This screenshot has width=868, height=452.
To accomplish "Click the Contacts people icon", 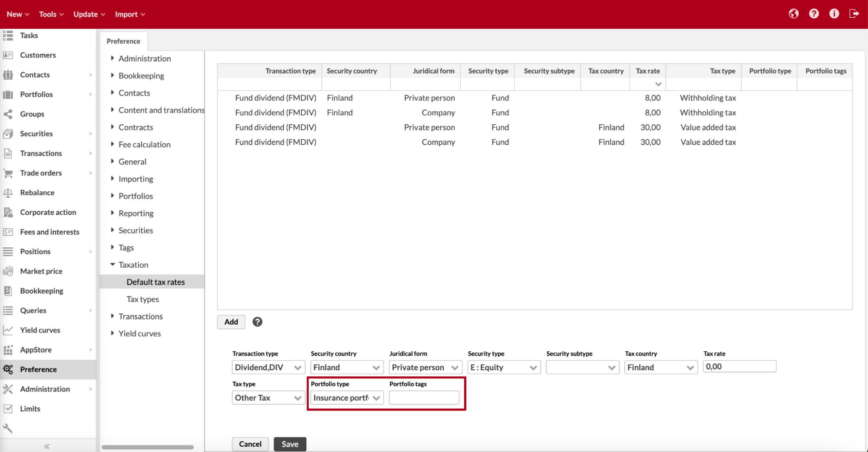I will tap(8, 75).
